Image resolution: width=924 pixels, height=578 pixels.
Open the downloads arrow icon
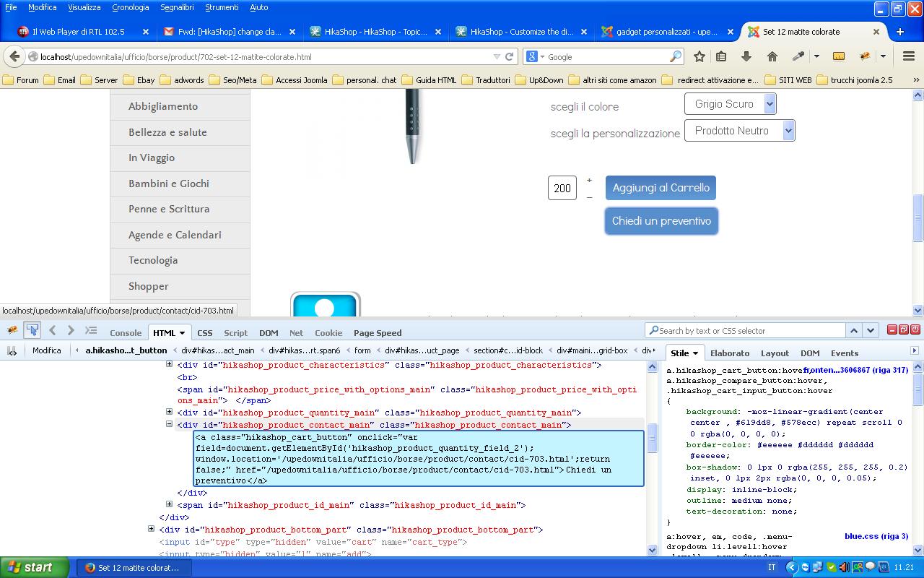coord(746,56)
